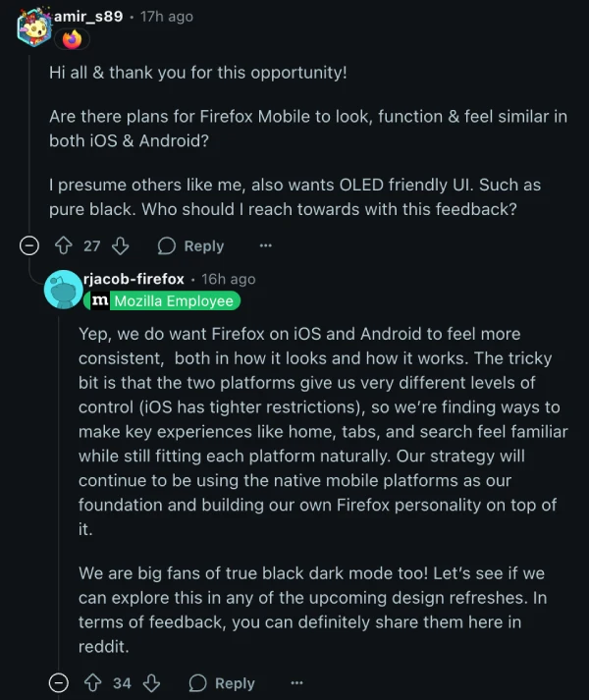
Task: Click the '16h ago' timestamp
Action: 228,280
